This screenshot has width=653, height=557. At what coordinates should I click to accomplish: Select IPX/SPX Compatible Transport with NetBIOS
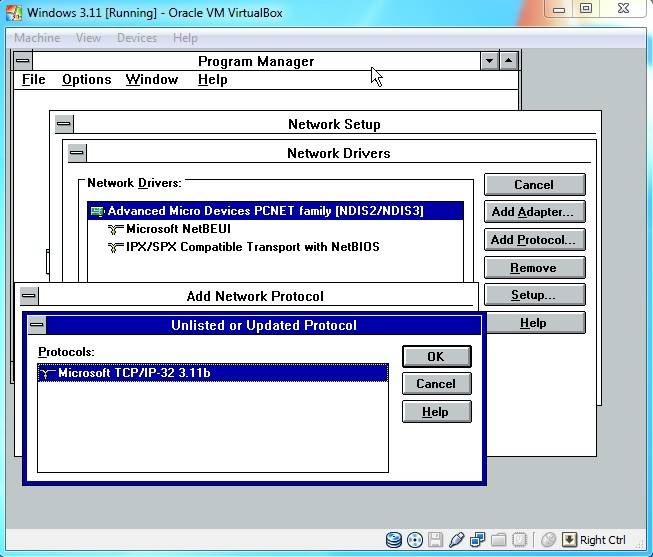pos(252,247)
